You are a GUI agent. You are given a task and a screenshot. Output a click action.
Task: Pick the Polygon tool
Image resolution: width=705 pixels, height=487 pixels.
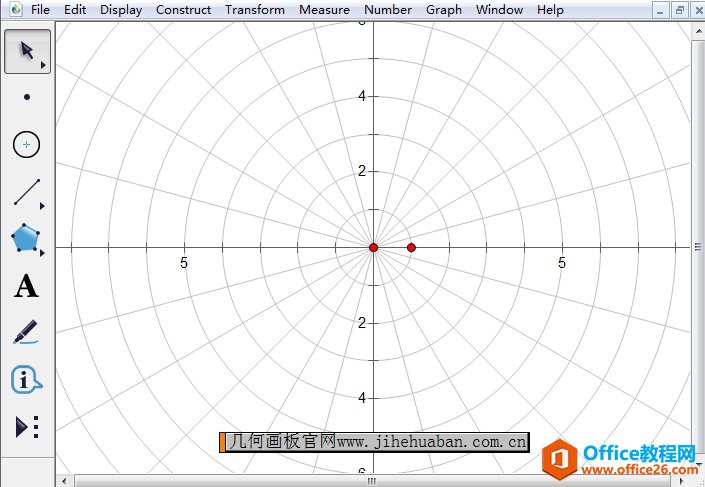[26, 239]
